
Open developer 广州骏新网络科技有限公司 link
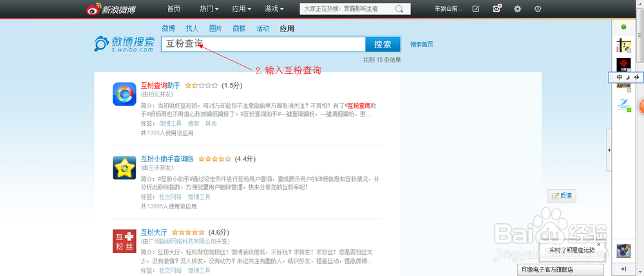[x=182, y=241]
